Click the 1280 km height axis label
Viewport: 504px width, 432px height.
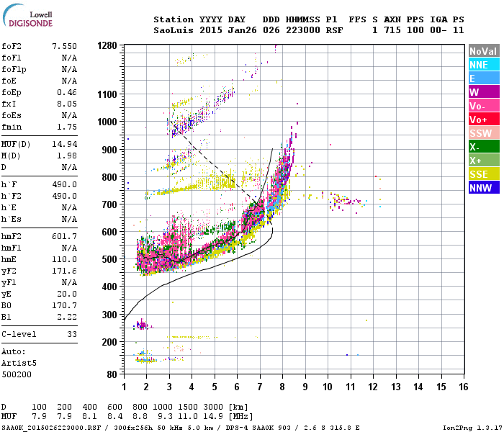click(x=107, y=45)
